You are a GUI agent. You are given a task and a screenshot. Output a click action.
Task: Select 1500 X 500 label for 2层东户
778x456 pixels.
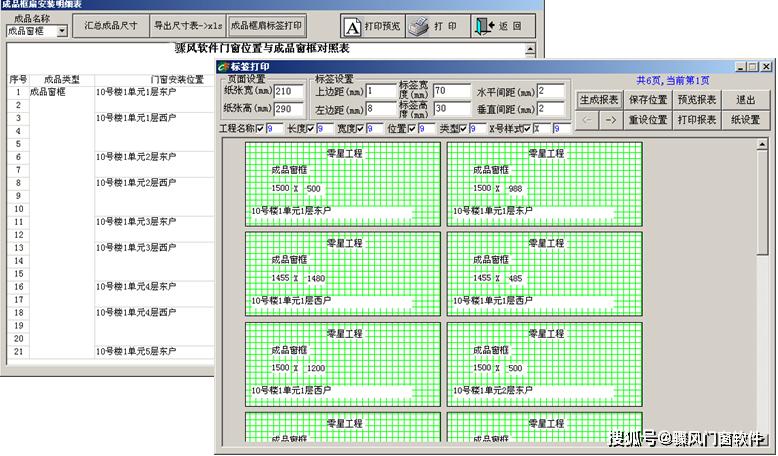(545, 365)
